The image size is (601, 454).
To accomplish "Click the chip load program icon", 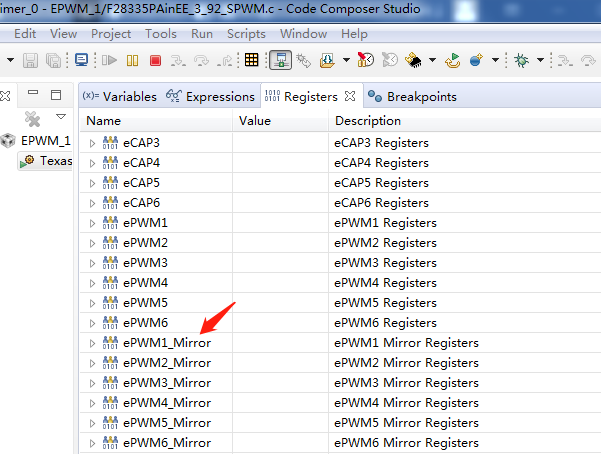I will coord(413,60).
